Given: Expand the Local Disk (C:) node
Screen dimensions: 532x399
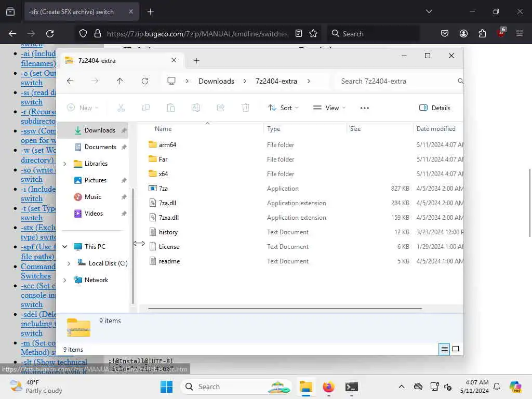Looking at the screenshot, I should pos(69,263).
